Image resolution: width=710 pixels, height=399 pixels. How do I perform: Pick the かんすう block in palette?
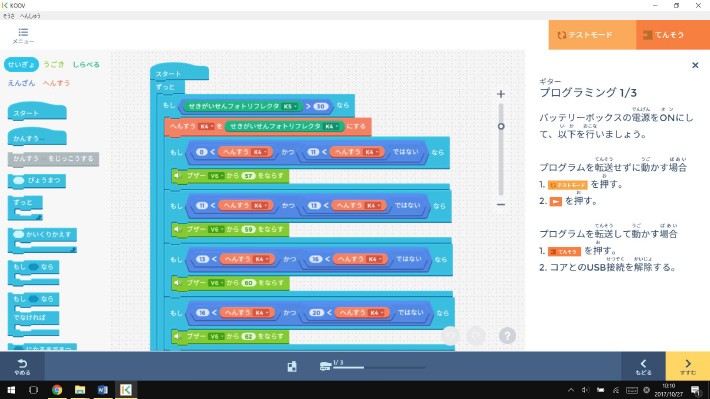pos(37,137)
